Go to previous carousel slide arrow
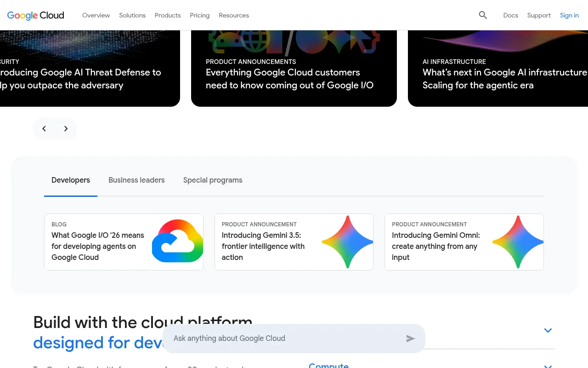 tap(44, 129)
